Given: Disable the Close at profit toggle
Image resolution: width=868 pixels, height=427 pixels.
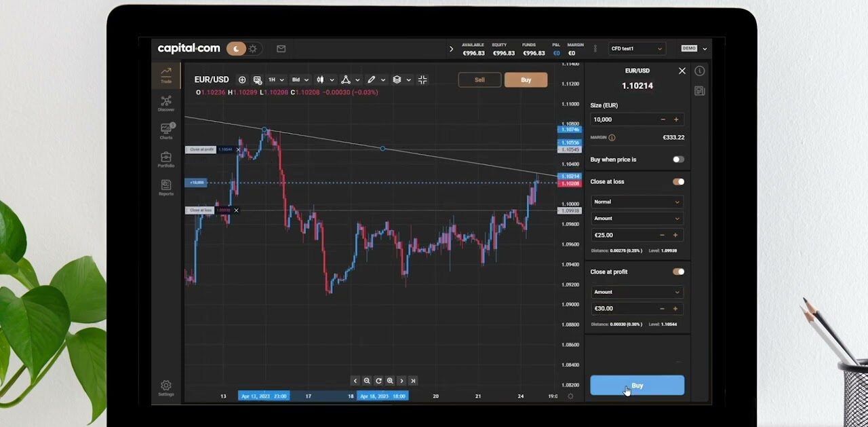Looking at the screenshot, I should pos(678,272).
